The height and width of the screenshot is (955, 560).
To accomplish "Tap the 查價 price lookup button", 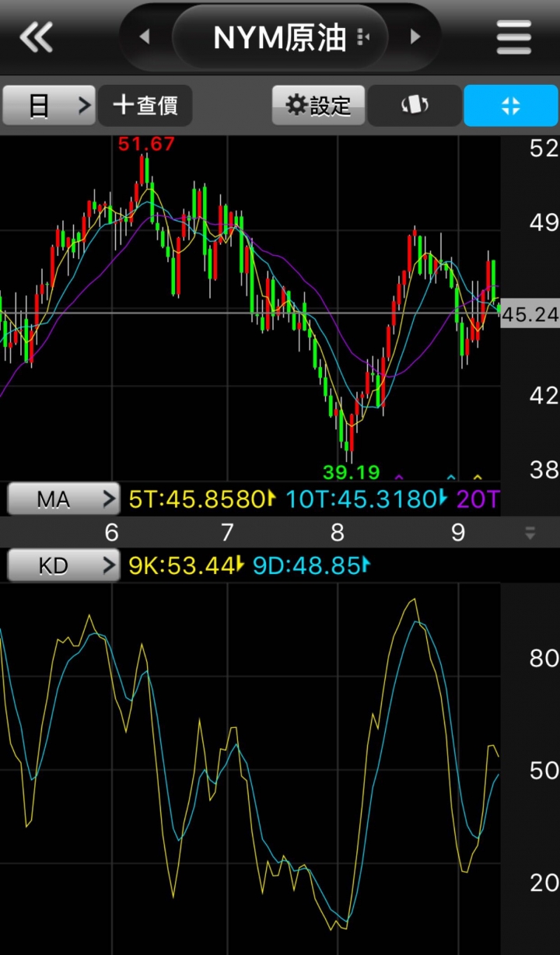I will [145, 105].
